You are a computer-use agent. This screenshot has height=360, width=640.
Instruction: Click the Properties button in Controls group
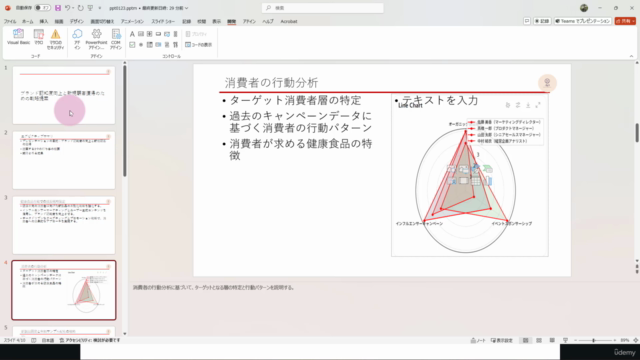pyautogui.click(x=196, y=34)
